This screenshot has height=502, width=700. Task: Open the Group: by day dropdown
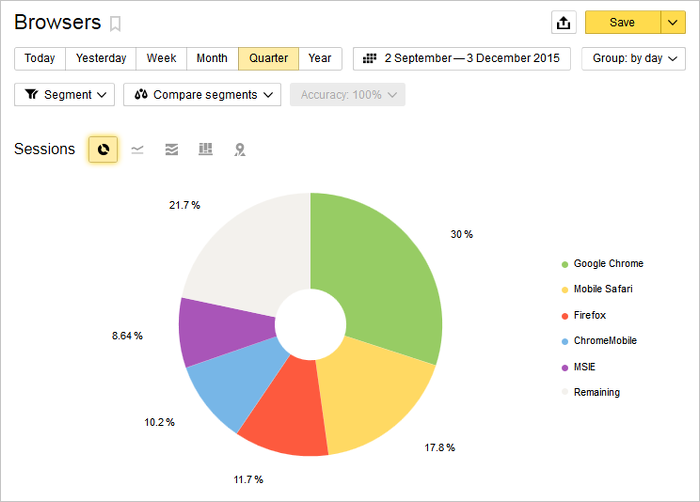coord(633,59)
